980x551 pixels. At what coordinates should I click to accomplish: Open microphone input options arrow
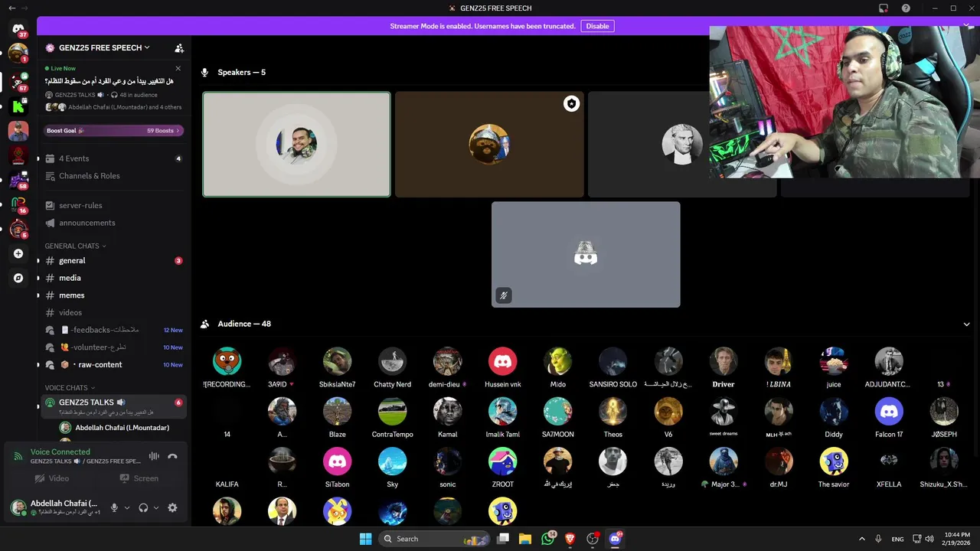(x=127, y=507)
